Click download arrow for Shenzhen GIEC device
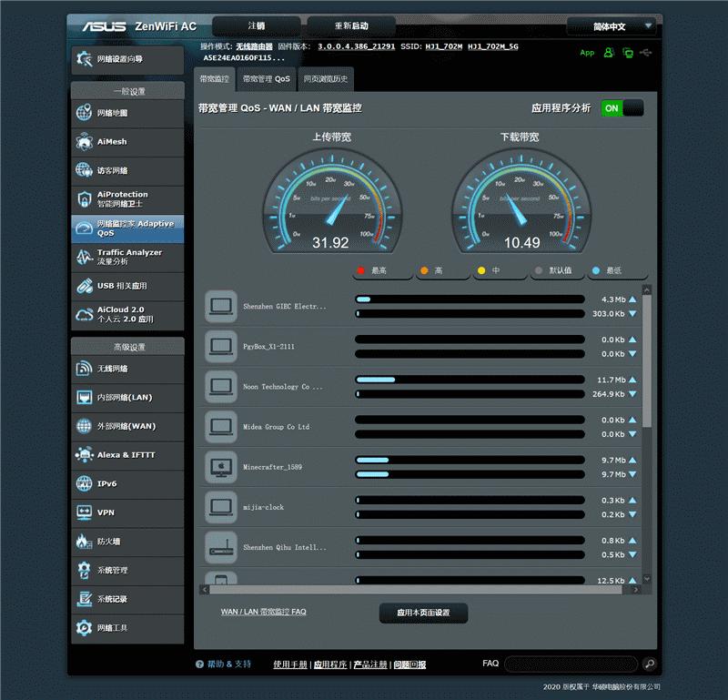 (x=632, y=314)
